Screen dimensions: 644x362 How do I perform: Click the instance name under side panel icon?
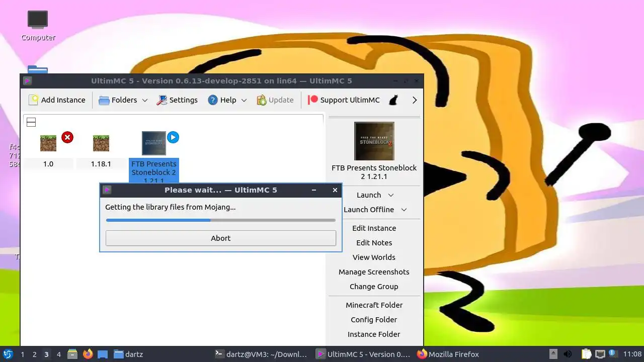pos(374,172)
